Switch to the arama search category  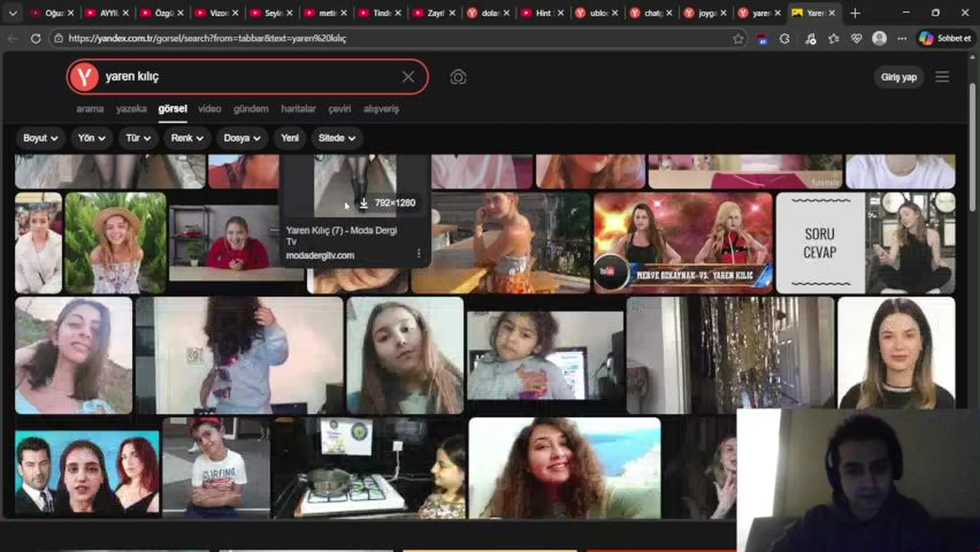tap(90, 109)
